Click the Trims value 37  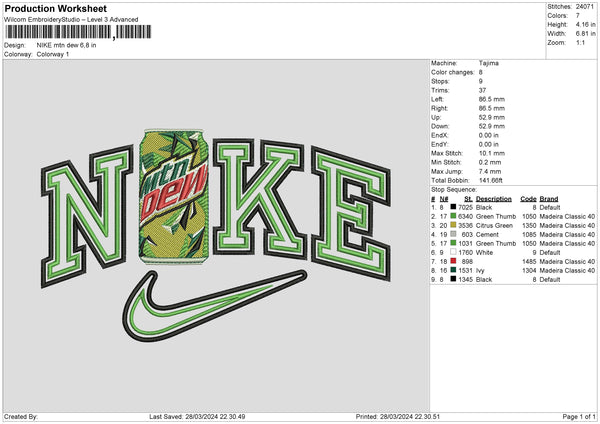pos(483,90)
